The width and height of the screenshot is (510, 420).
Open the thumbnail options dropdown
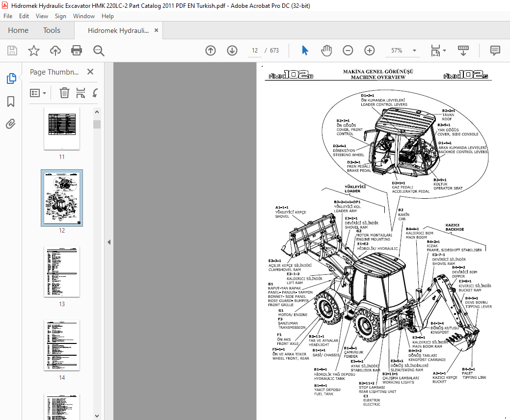point(38,93)
